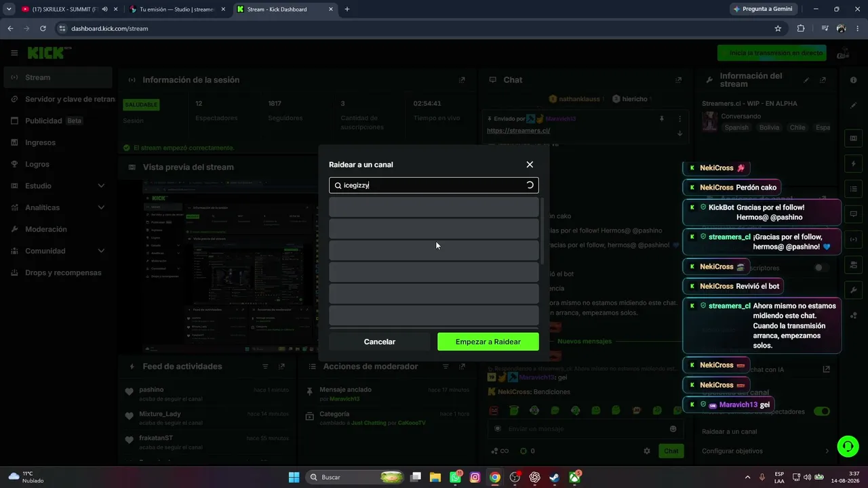868x488 pixels.
Task: Click the Spanish tag in stream info
Action: (736, 127)
